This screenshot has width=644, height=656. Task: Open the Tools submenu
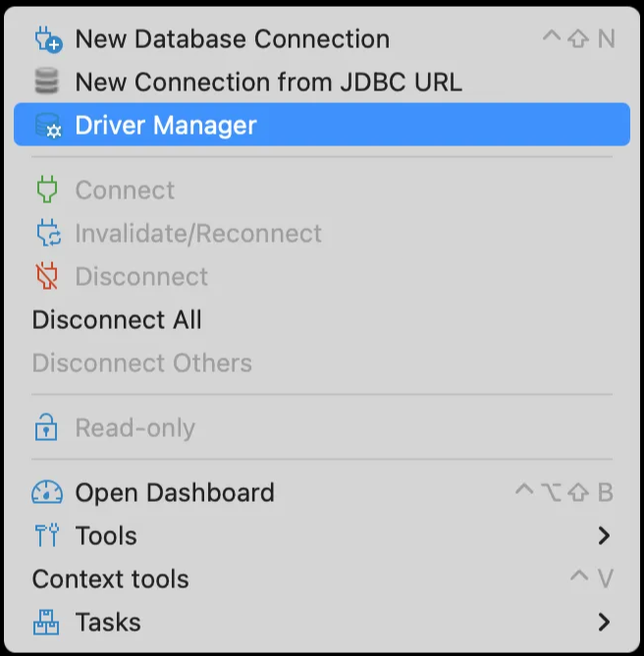pyautogui.click(x=106, y=536)
